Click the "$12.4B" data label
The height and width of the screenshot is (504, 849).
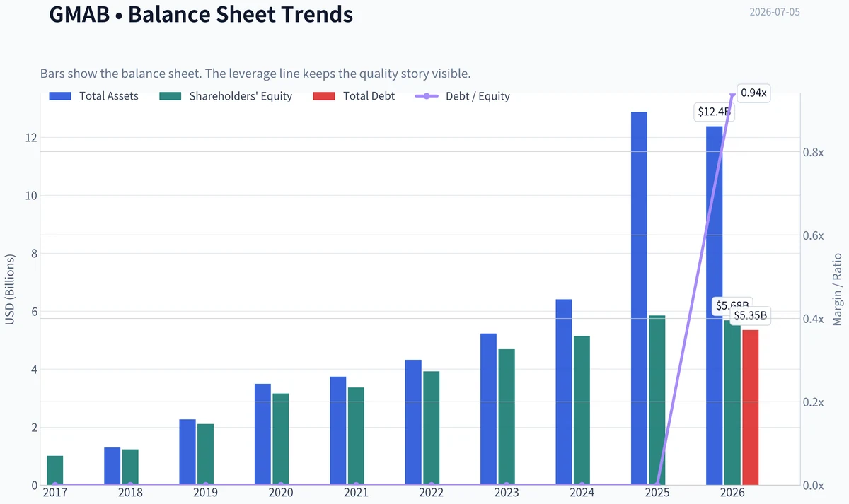click(x=713, y=112)
